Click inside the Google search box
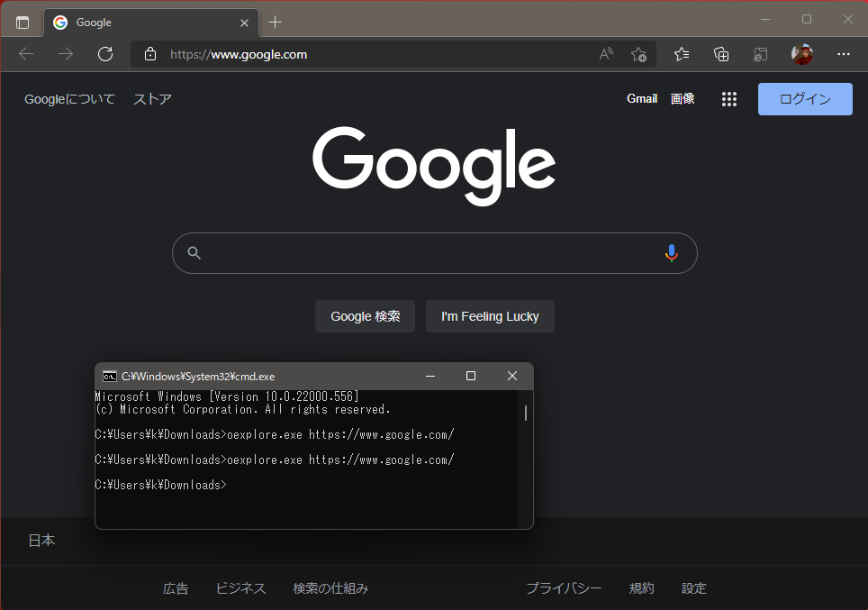868x610 pixels. tap(432, 253)
